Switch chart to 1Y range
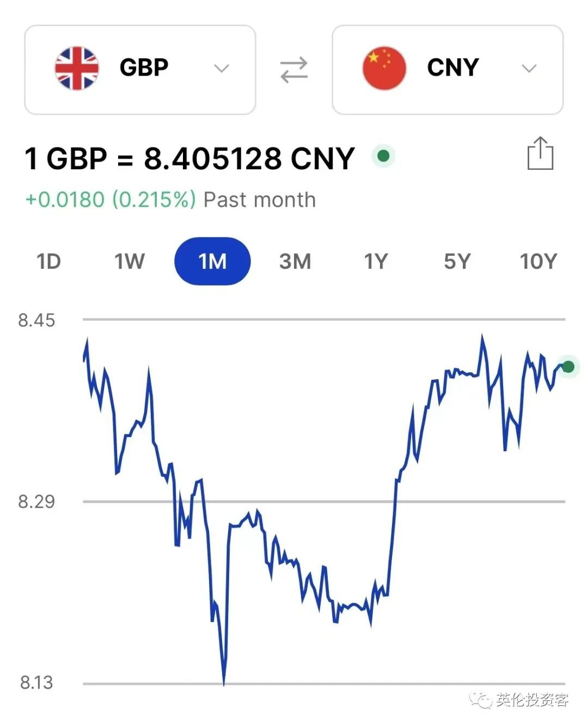The width and height of the screenshot is (588, 726). click(376, 261)
